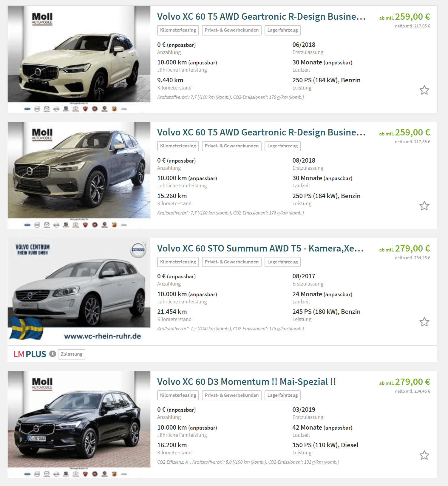Click the 08/2017 Erstzulassung date
This screenshot has height=486, width=448.
304,276
